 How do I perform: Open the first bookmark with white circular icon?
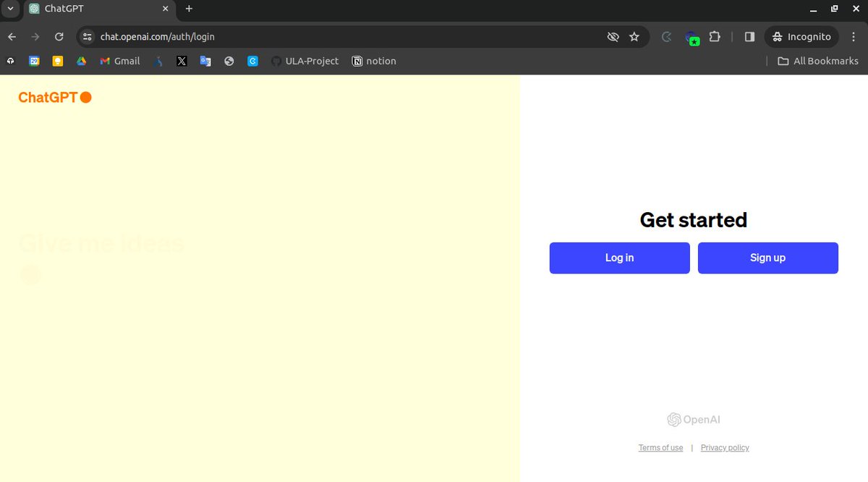pyautogui.click(x=11, y=61)
